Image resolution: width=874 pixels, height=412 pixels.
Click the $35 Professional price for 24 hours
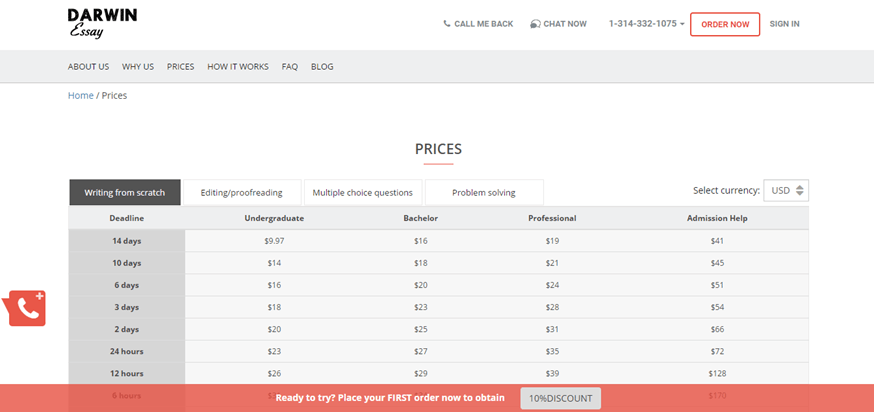pos(552,351)
